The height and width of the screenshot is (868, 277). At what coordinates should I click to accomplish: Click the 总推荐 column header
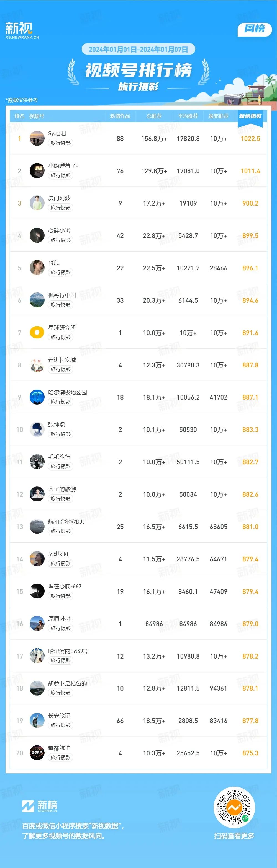coord(154,116)
